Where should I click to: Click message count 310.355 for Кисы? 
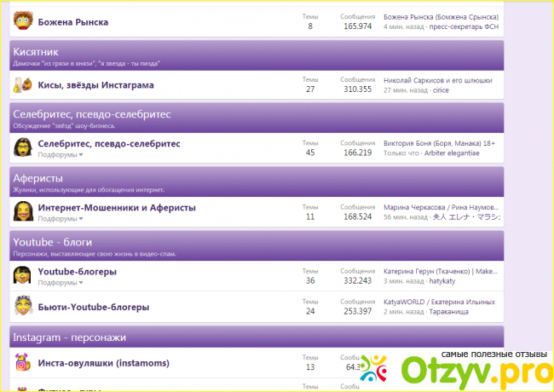pos(358,89)
